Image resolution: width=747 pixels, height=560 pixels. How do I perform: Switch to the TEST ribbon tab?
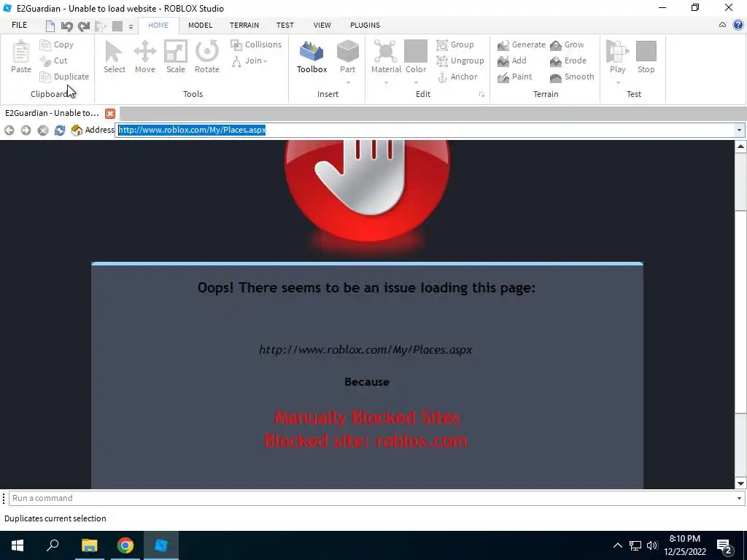285,26
